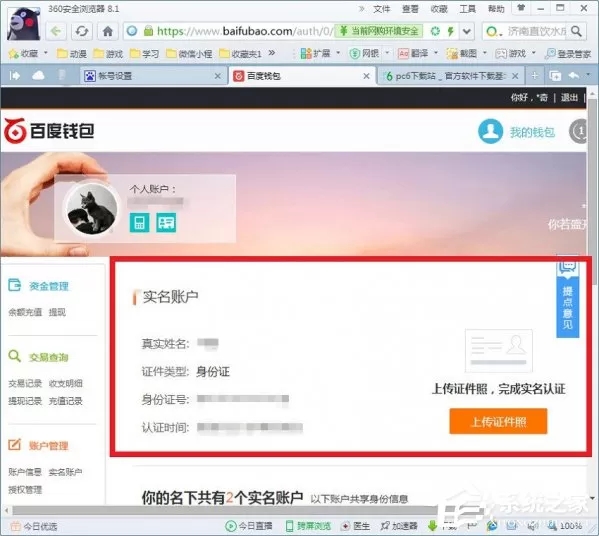Image resolution: width=599 pixels, height=536 pixels.
Task: Click the skin shirt icon in title bar
Action: click(521, 8)
